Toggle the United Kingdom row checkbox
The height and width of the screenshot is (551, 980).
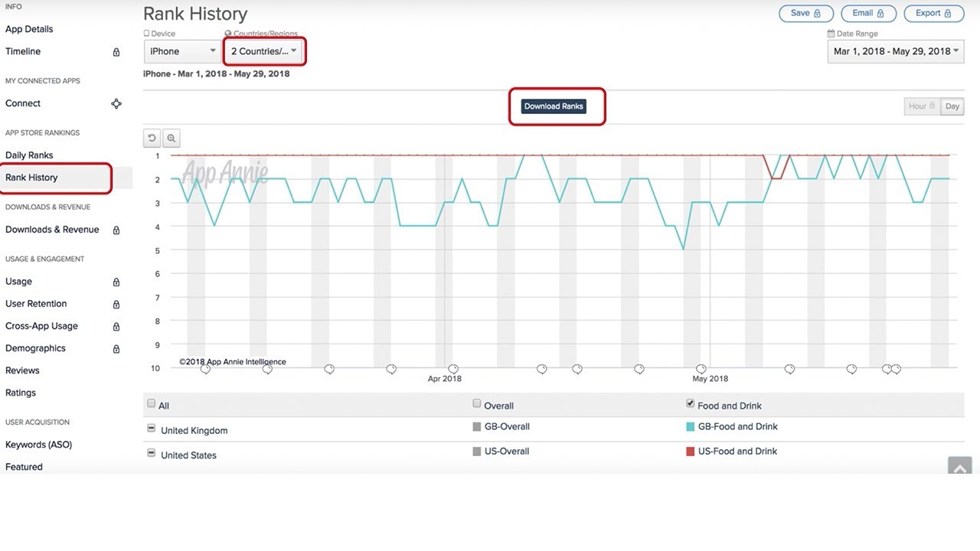click(152, 429)
